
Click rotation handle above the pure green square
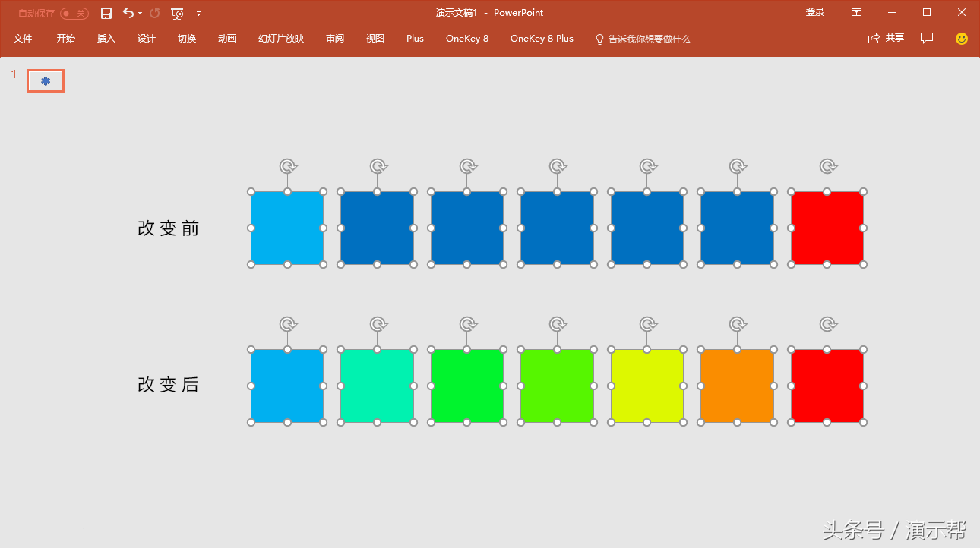[468, 324]
